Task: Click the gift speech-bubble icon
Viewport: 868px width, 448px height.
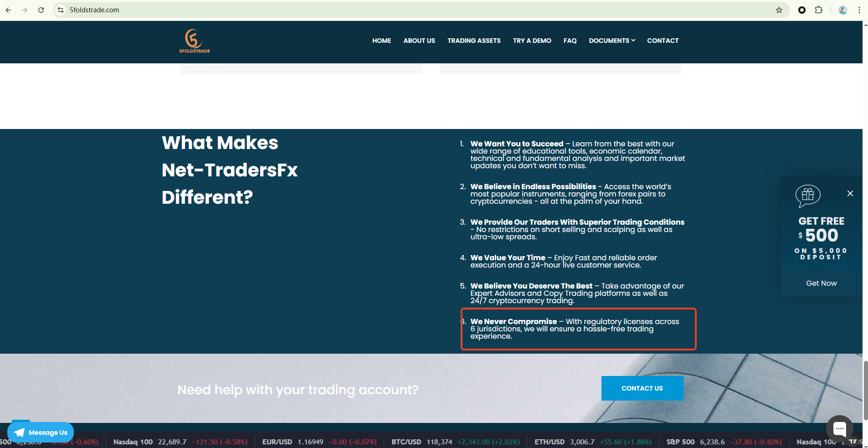Action: [x=808, y=195]
